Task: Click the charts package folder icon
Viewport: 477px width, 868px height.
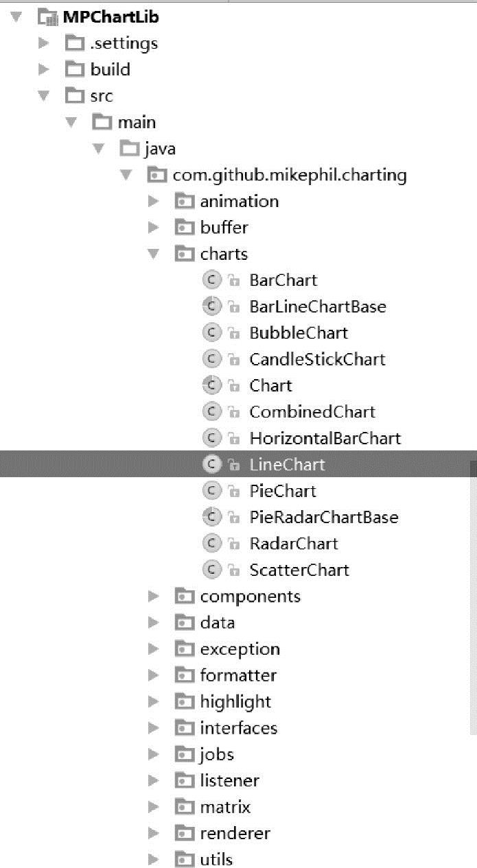Action: click(x=184, y=254)
